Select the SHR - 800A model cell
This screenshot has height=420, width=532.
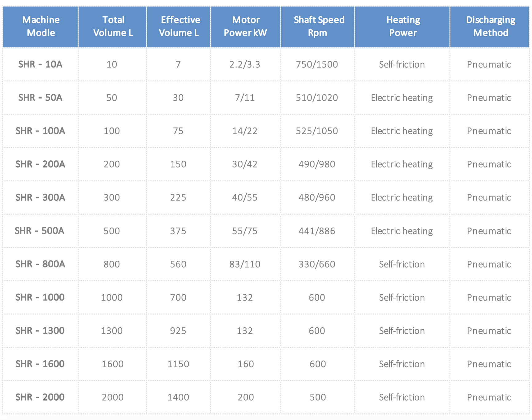[x=40, y=264]
